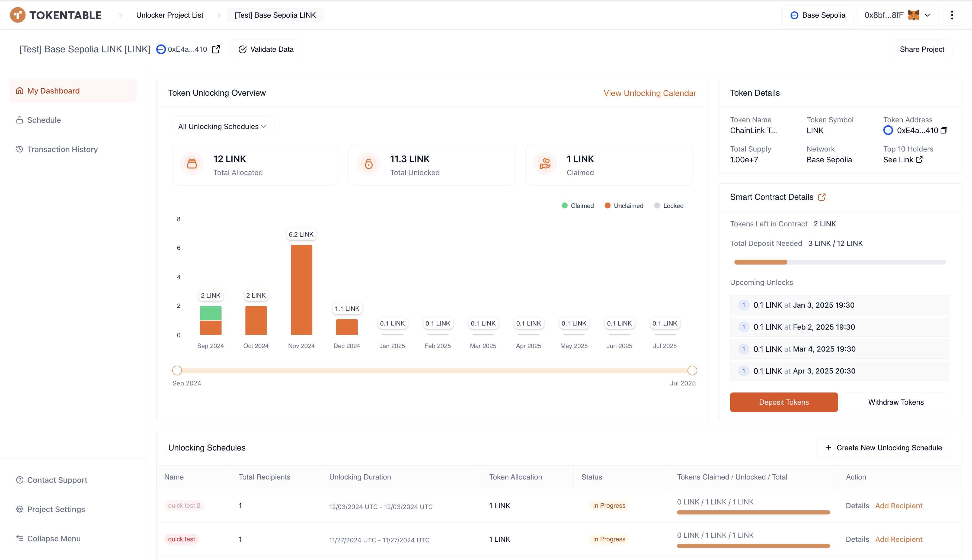Image resolution: width=972 pixels, height=560 pixels.
Task: Open Base Sepolia network selector
Action: tap(818, 15)
